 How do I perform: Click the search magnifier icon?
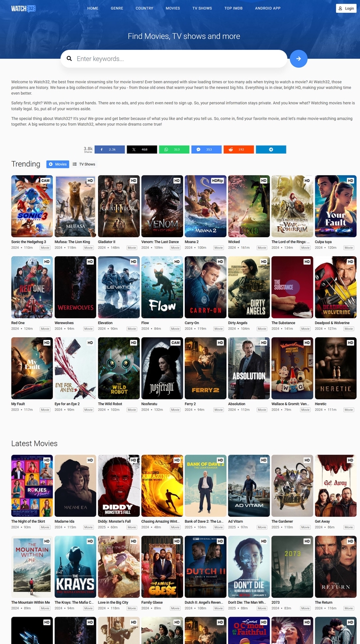[x=69, y=59]
